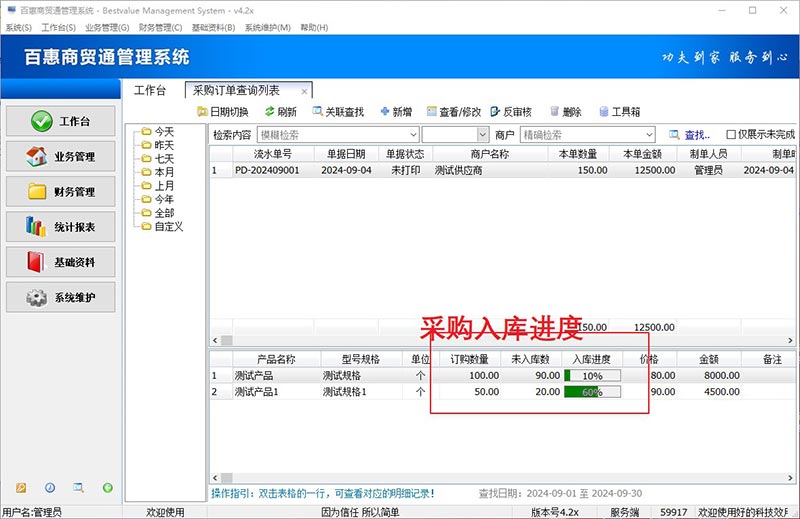Click the blue clock icon in the sidebar's bottom row
The image size is (800, 519).
[50, 488]
